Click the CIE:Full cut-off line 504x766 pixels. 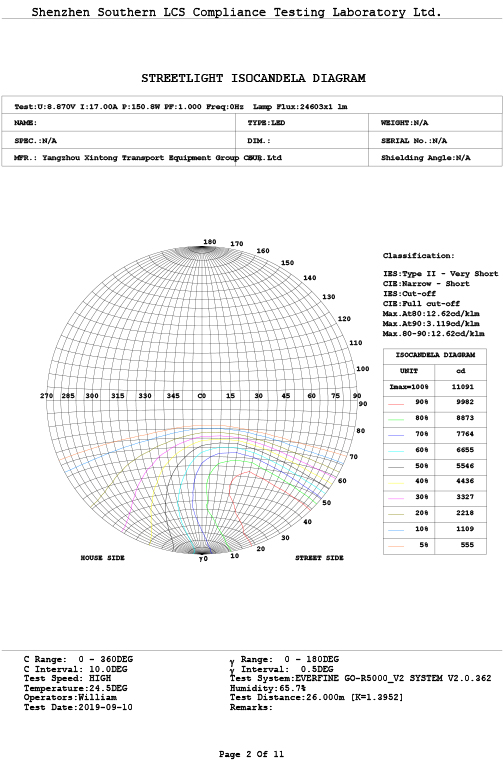pos(421,304)
